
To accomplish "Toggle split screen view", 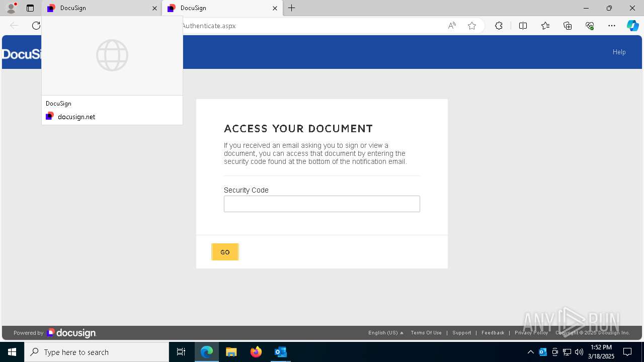I will pos(523,26).
